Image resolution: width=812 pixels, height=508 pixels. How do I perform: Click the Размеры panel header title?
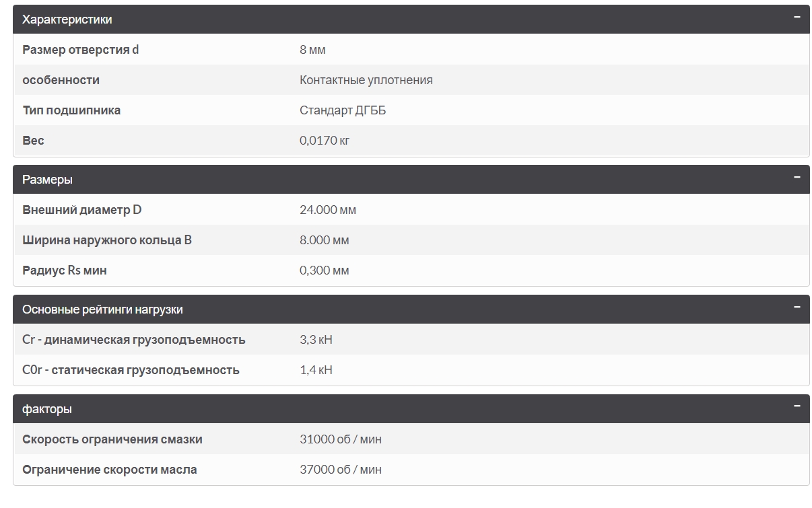(x=48, y=180)
